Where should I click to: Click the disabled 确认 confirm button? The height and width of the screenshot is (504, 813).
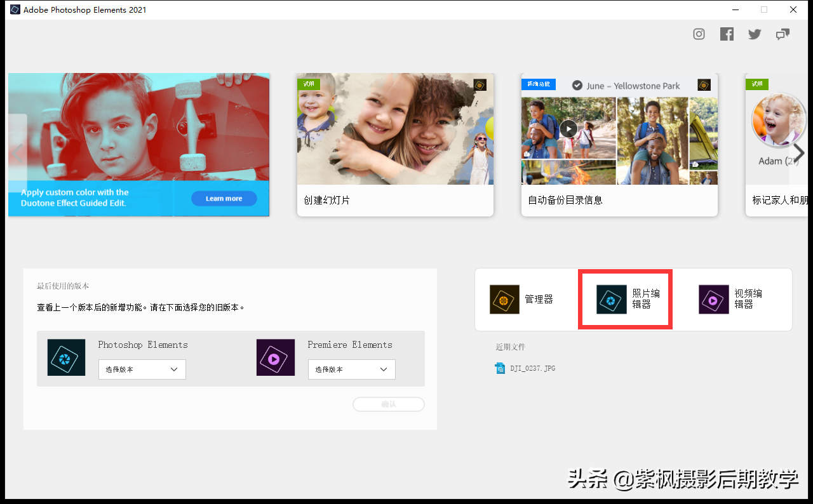(389, 404)
